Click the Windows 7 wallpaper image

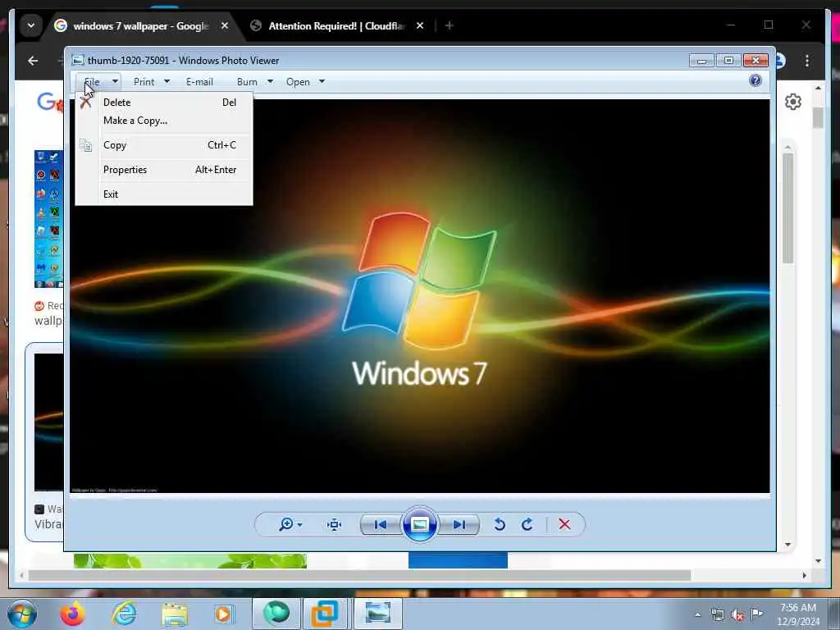pos(419,295)
